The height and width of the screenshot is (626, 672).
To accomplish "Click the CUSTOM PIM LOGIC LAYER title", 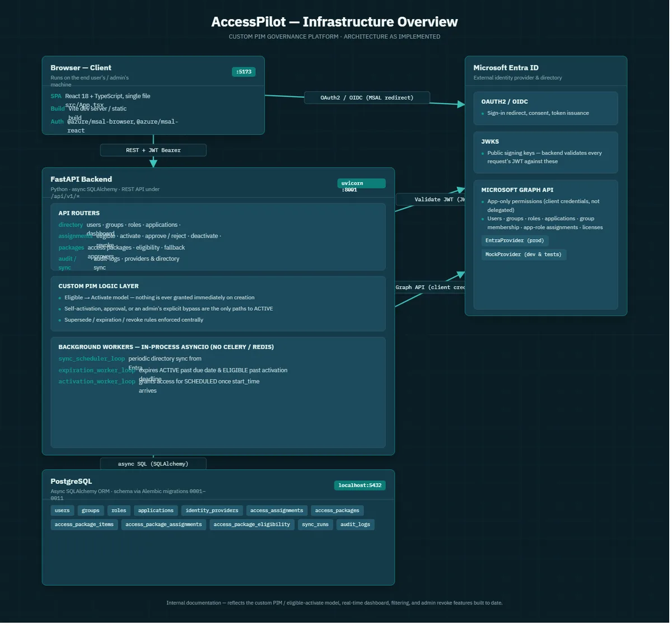I will tap(99, 286).
